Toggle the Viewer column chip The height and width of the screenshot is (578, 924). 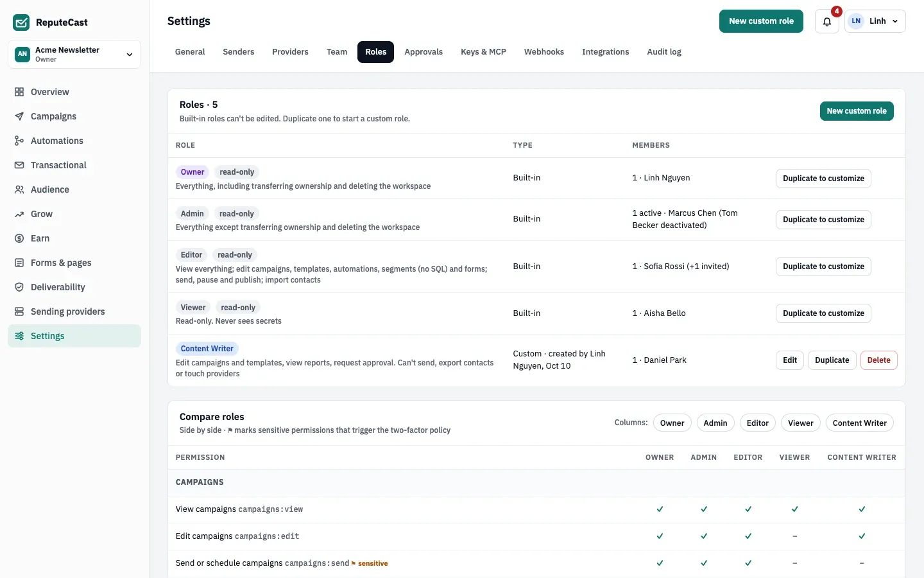(800, 423)
